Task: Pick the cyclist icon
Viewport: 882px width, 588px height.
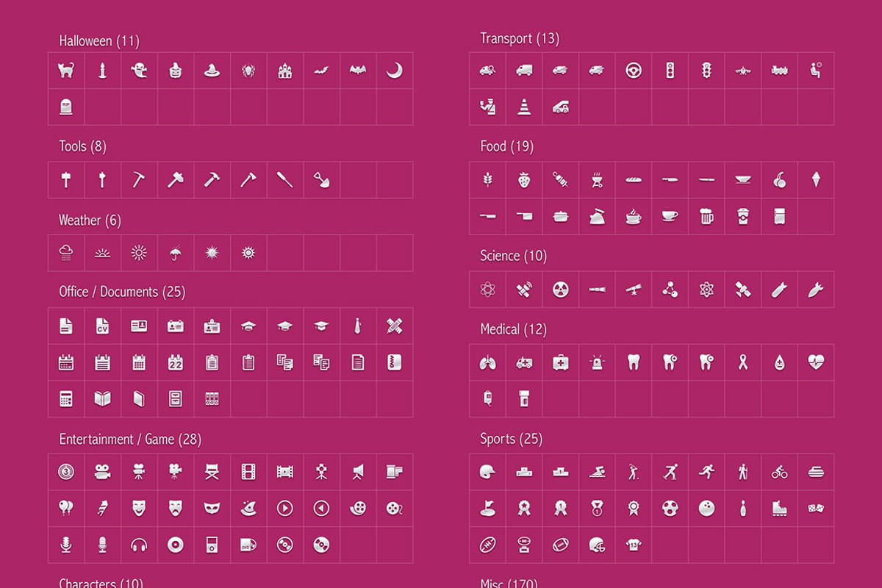Action: [780, 471]
